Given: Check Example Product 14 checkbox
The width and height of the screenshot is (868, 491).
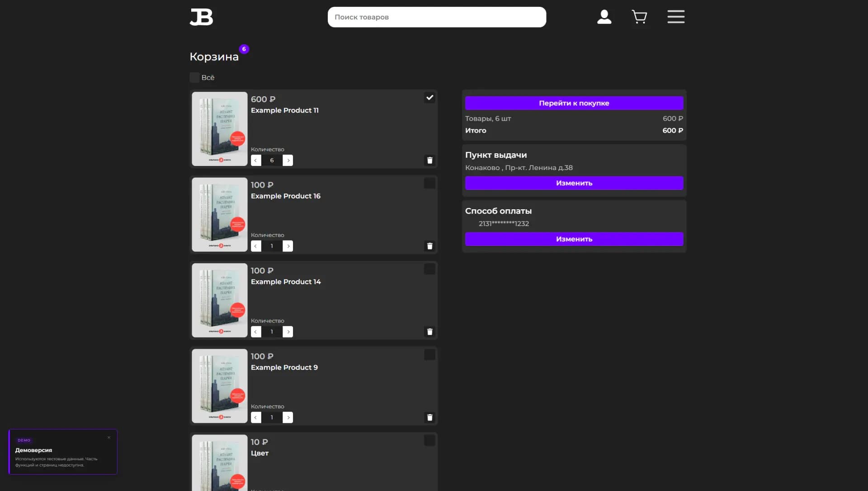Looking at the screenshot, I should click(x=429, y=269).
